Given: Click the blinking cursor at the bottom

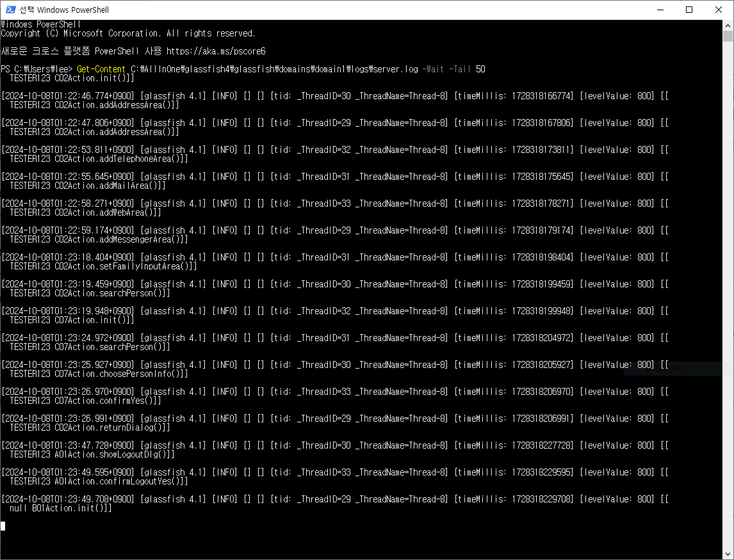Looking at the screenshot, I should [x=3, y=526].
